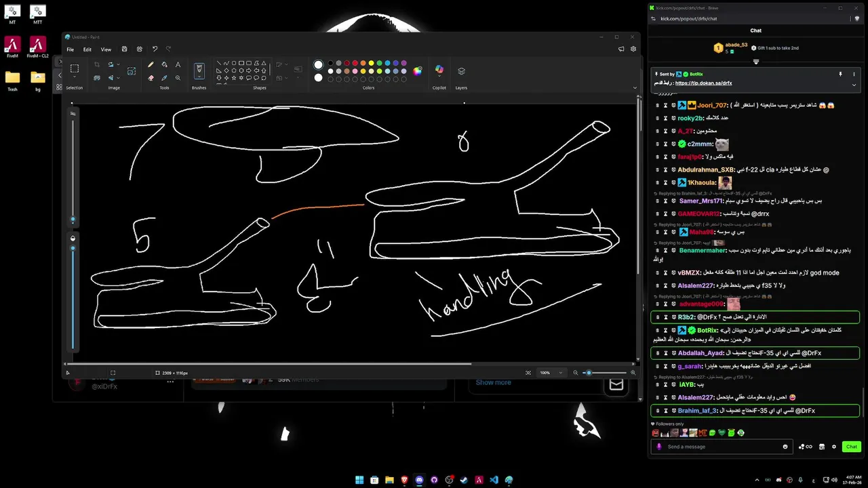The height and width of the screenshot is (488, 868).
Task: Expand the leaderboard handle in chat
Action: 756,62
